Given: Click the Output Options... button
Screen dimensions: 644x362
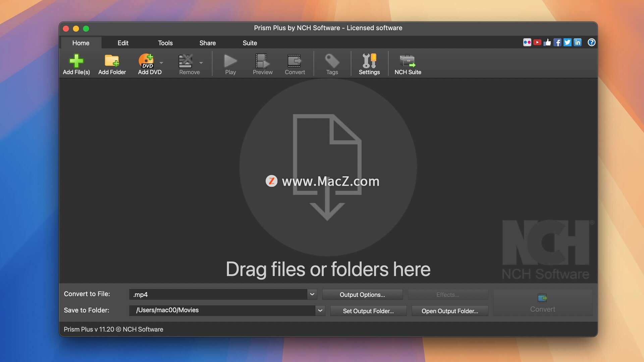Looking at the screenshot, I should pos(362,295).
